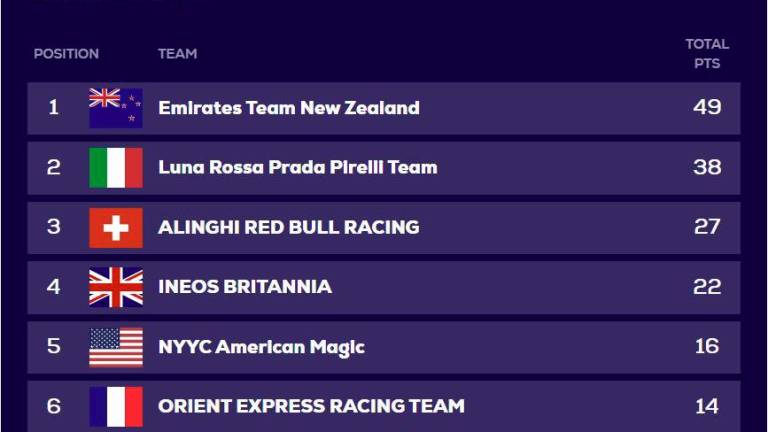This screenshot has width=768, height=432.
Task: Click the United Kingdom flag icon
Action: coord(116,287)
